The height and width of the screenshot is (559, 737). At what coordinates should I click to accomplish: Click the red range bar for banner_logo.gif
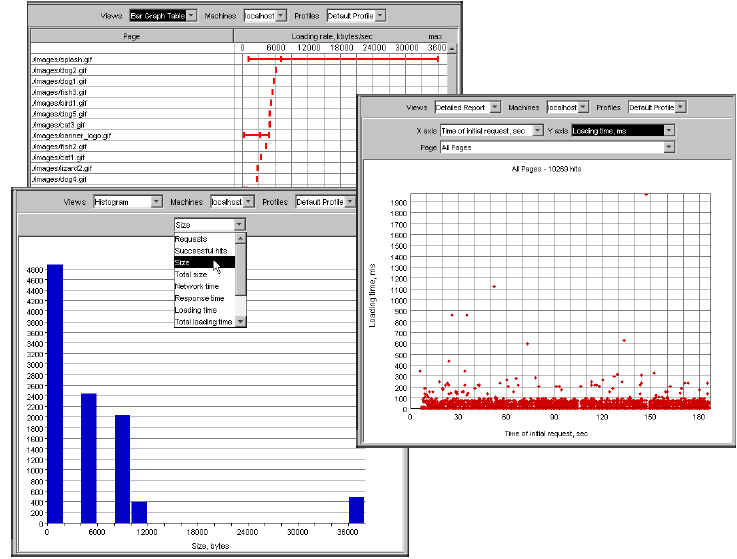[x=256, y=135]
